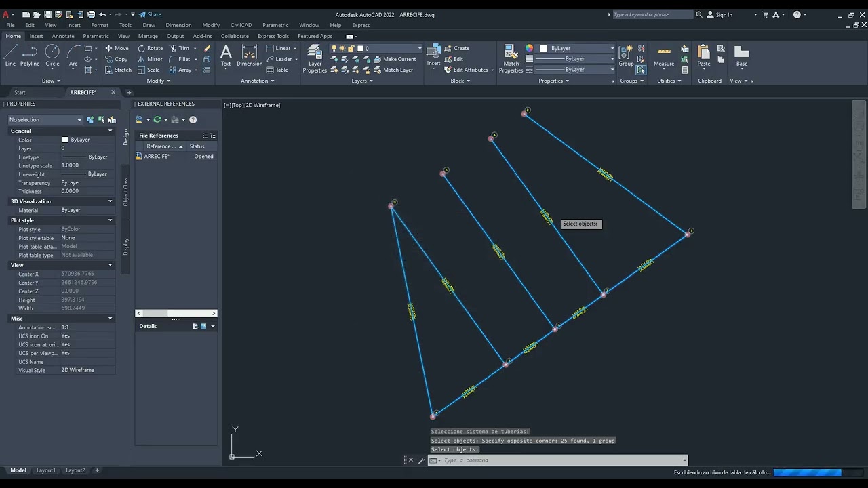Click the Base view tool
This screenshot has height=488, width=868.
point(742,56)
